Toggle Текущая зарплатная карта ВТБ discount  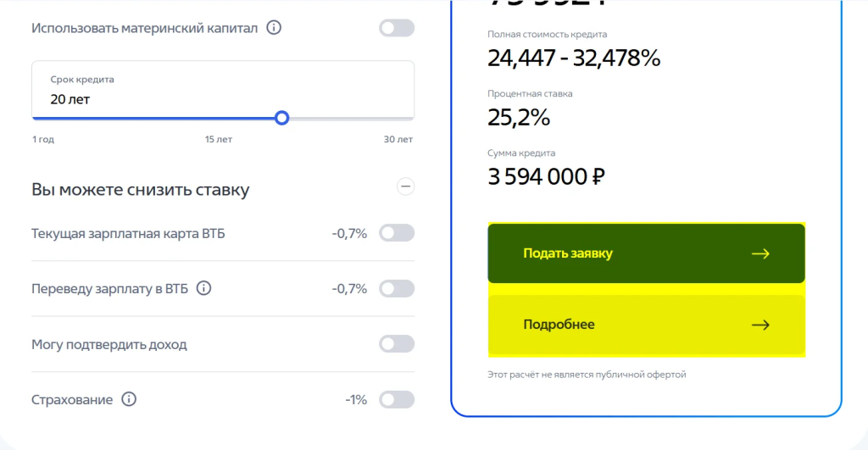397,233
